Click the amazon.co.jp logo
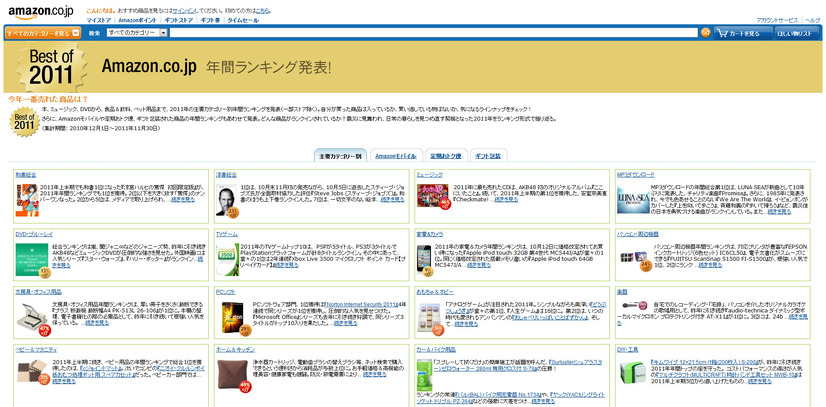 [x=41, y=13]
